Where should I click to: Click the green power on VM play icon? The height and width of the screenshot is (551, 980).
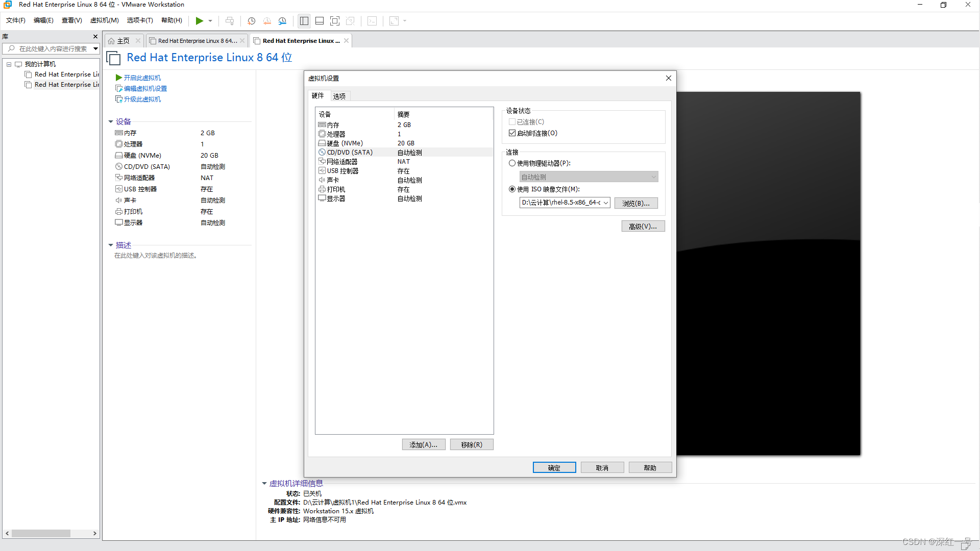pyautogui.click(x=199, y=21)
